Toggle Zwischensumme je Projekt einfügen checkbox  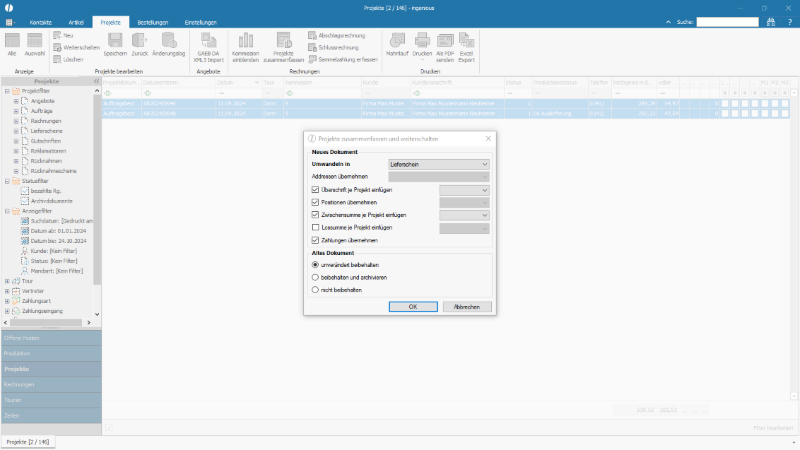pyautogui.click(x=315, y=215)
